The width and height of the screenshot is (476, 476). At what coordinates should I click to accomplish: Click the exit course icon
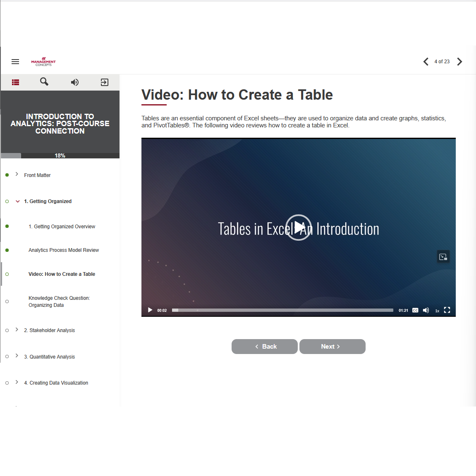(x=105, y=82)
